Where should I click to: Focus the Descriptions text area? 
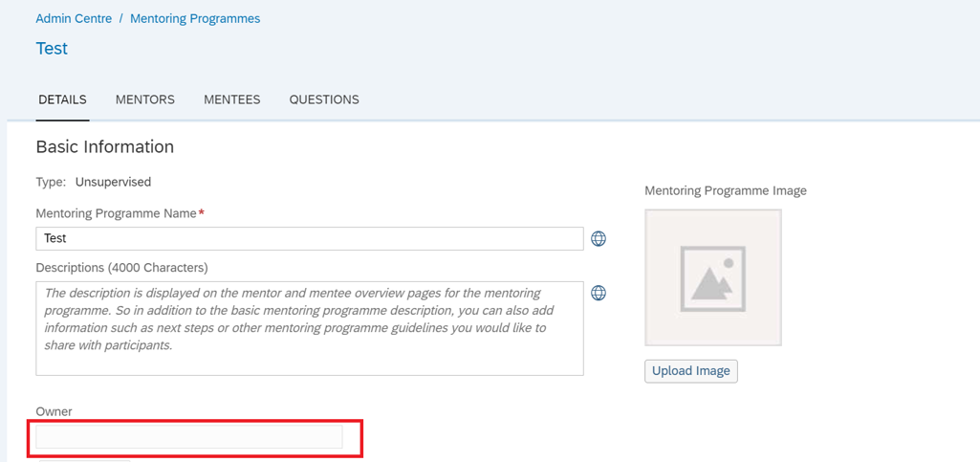(310, 328)
